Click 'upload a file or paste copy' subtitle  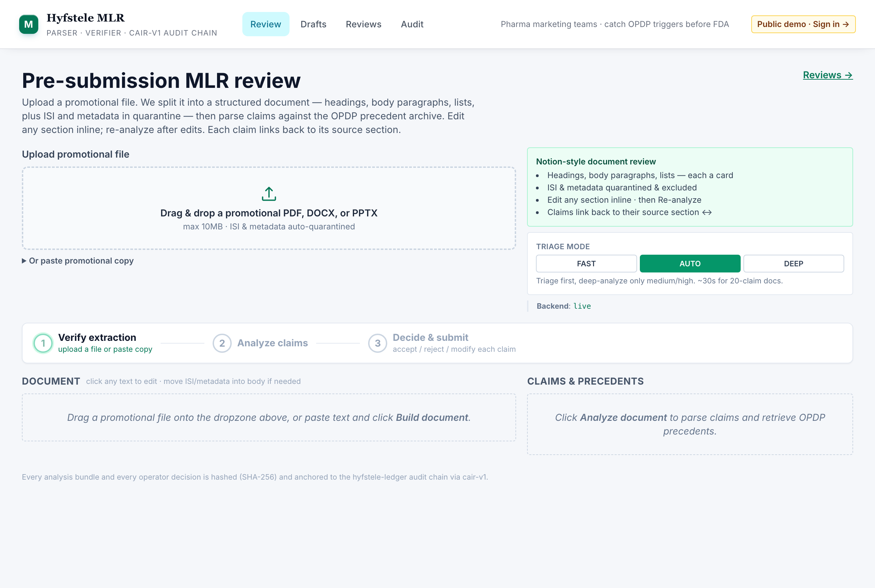tap(105, 349)
